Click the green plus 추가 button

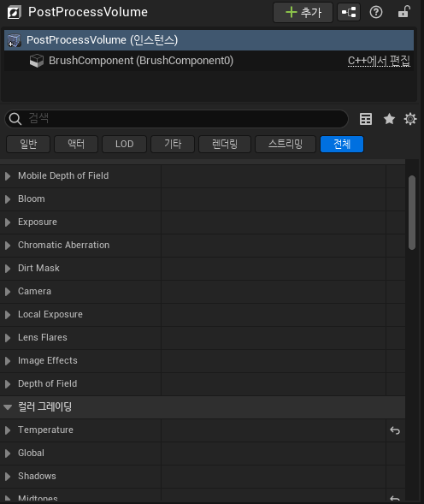coord(303,13)
